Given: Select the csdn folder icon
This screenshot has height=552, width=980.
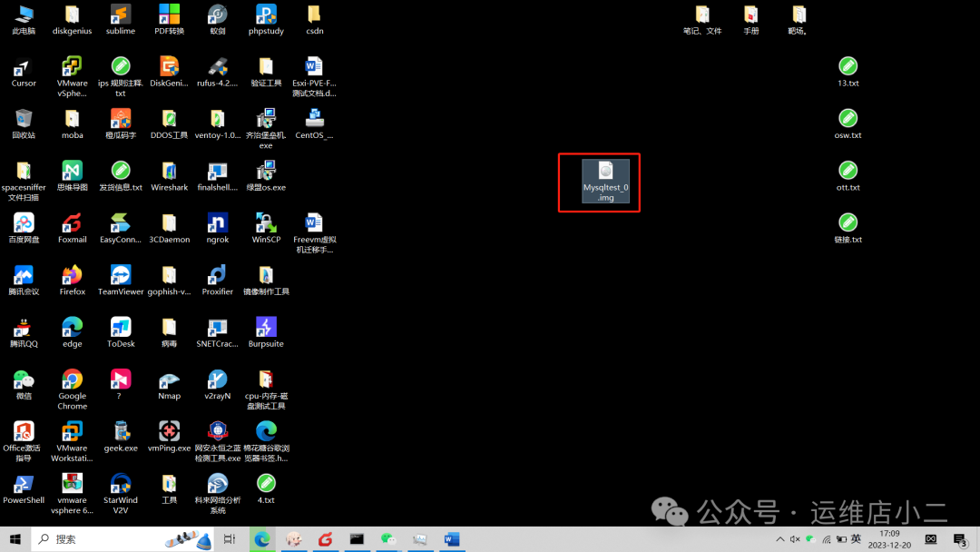Looking at the screenshot, I should click(314, 20).
